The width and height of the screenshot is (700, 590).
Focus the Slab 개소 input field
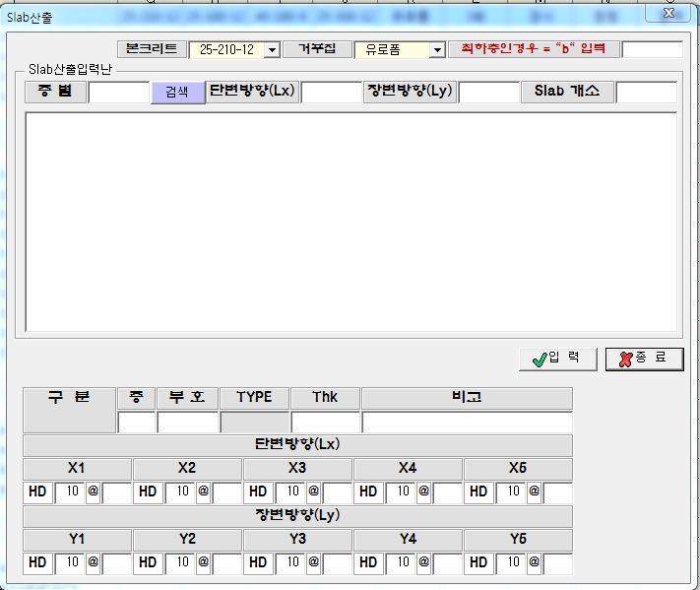click(x=647, y=92)
